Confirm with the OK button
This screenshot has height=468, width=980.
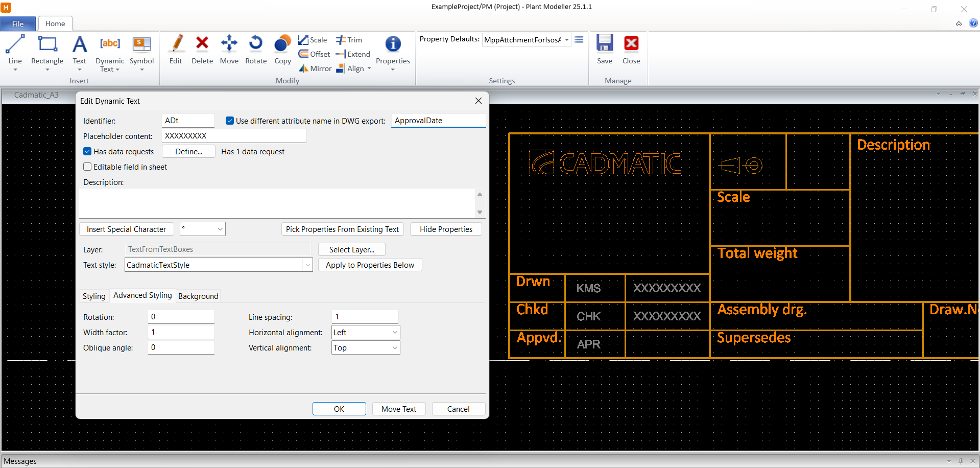click(x=339, y=409)
